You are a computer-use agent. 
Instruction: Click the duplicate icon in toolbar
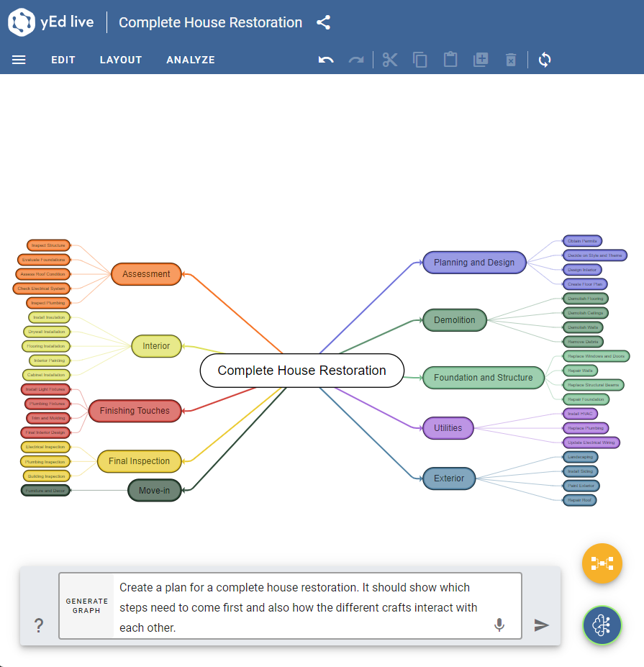click(481, 60)
